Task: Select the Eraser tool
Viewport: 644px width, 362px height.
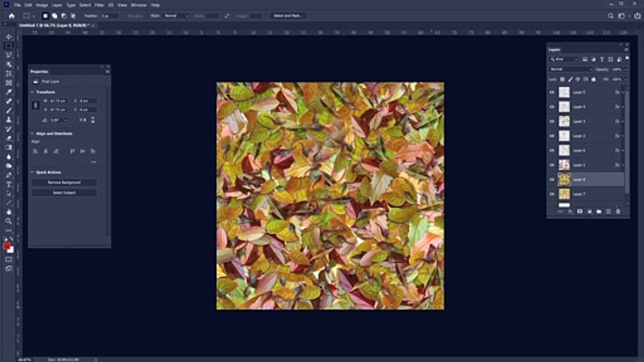Action: pos(9,138)
